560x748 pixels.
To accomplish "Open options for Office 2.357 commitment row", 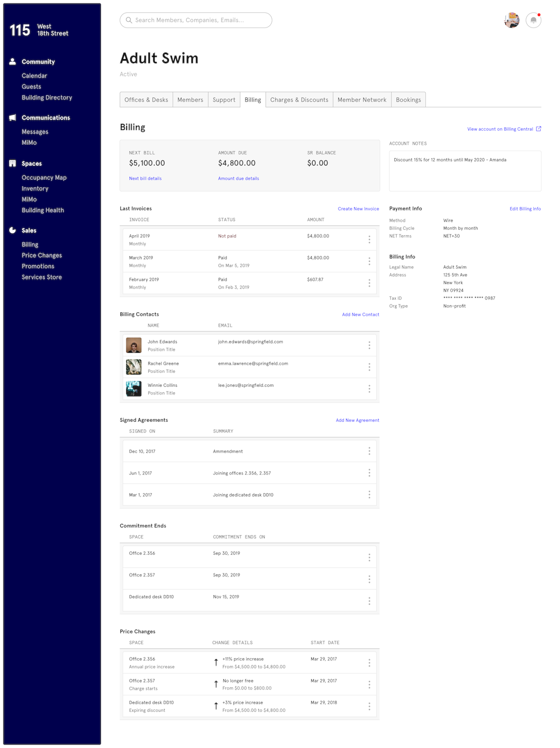I will [369, 579].
